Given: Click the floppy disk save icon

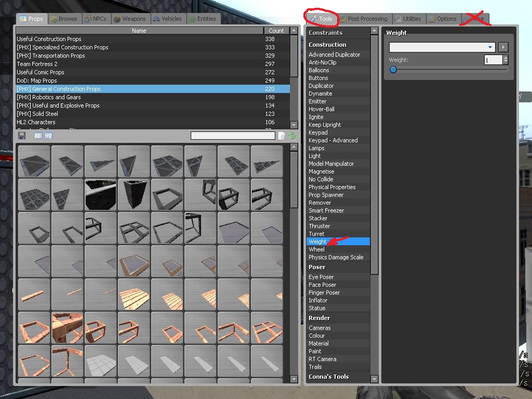Looking at the screenshot, I should coord(22,136).
